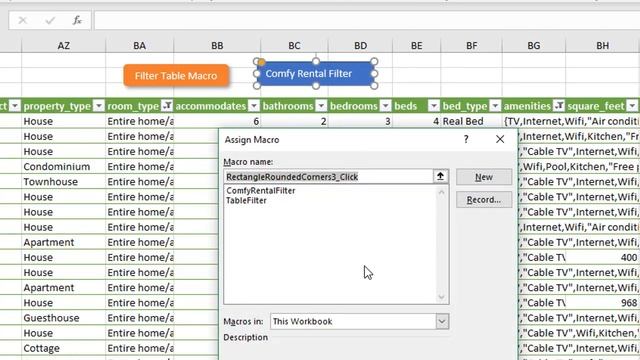Select column BE header
Viewport: 640px width, 360px height.
click(x=416, y=46)
